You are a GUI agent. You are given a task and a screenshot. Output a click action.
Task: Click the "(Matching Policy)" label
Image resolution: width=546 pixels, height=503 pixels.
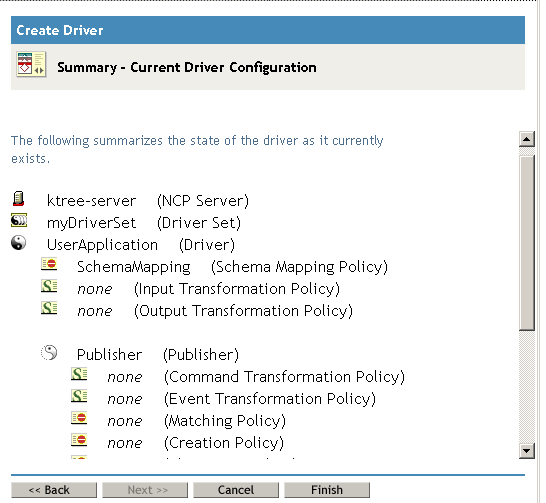[225, 421]
